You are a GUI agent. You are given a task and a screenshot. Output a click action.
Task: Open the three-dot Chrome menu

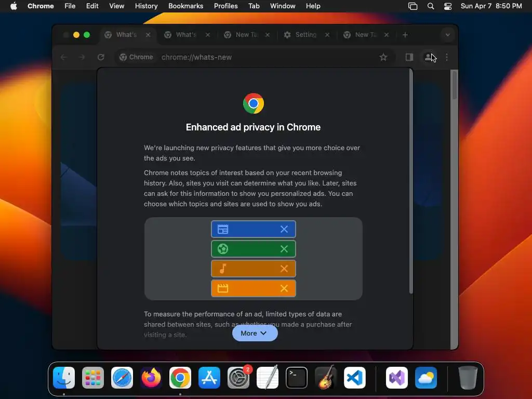click(446, 57)
